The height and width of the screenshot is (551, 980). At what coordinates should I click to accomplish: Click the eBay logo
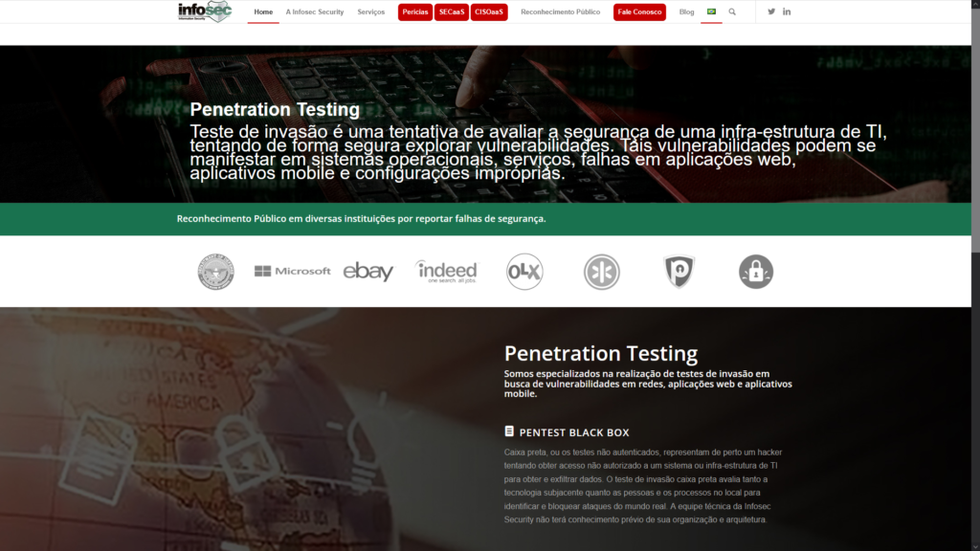[368, 272]
